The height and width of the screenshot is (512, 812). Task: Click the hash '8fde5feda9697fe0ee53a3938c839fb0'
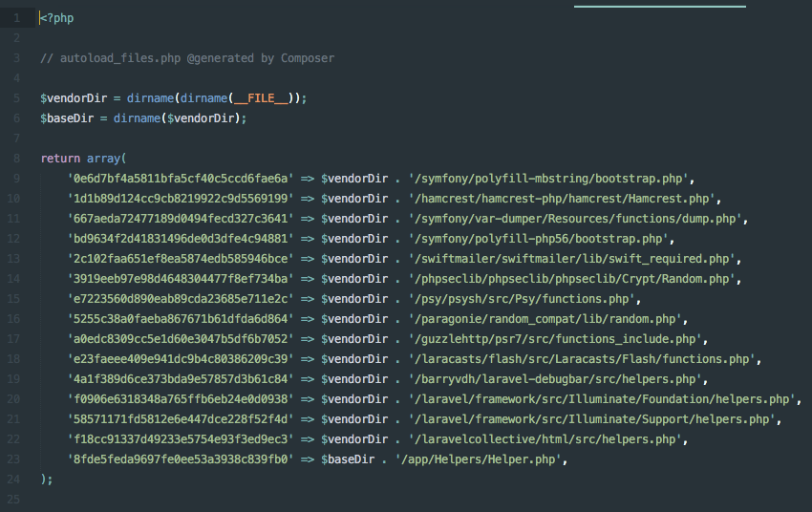tap(181, 459)
